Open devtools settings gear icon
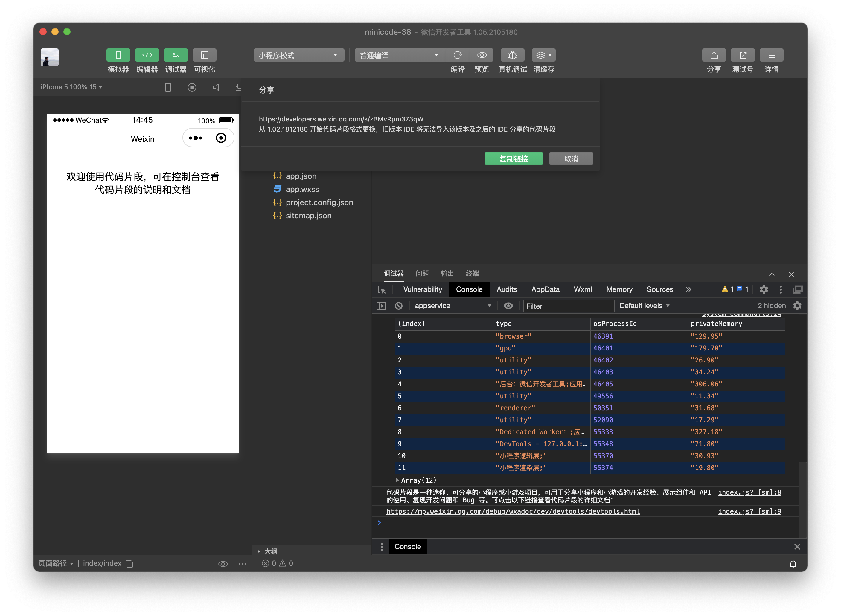 point(764,289)
